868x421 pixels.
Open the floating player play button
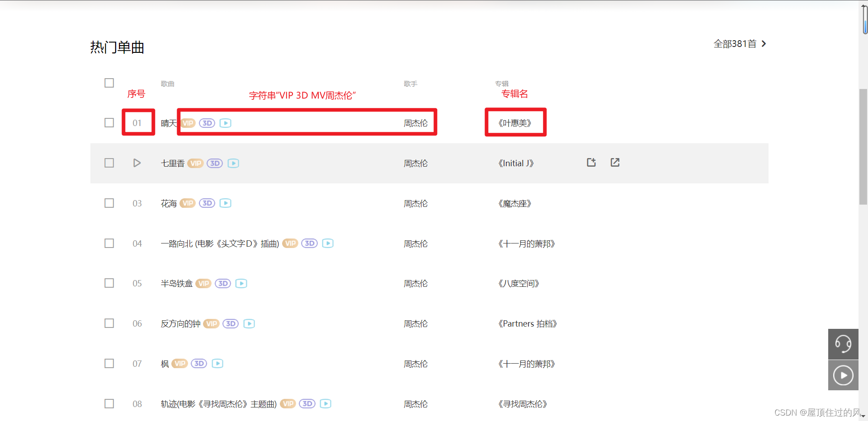tap(843, 375)
